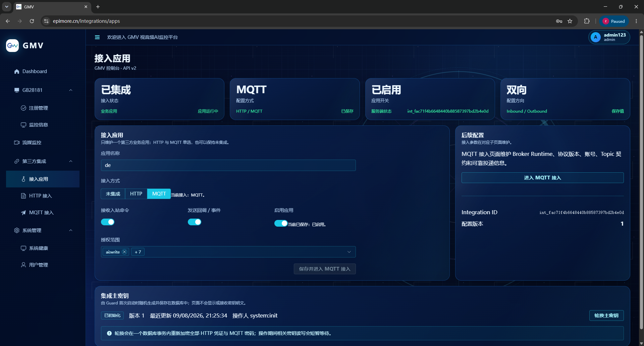The height and width of the screenshot is (346, 644).
Task: Toggle 接收入站命令 switch
Action: pyautogui.click(x=108, y=222)
